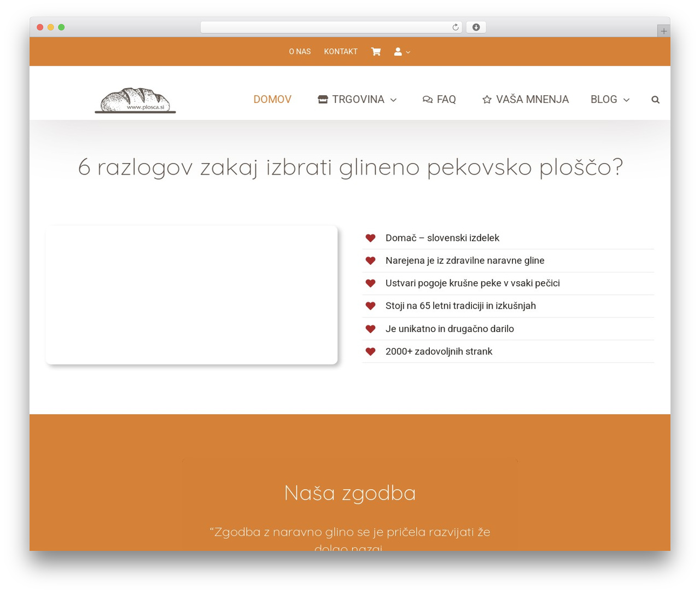700x593 pixels.
Task: Click the browser reload icon
Action: click(456, 27)
